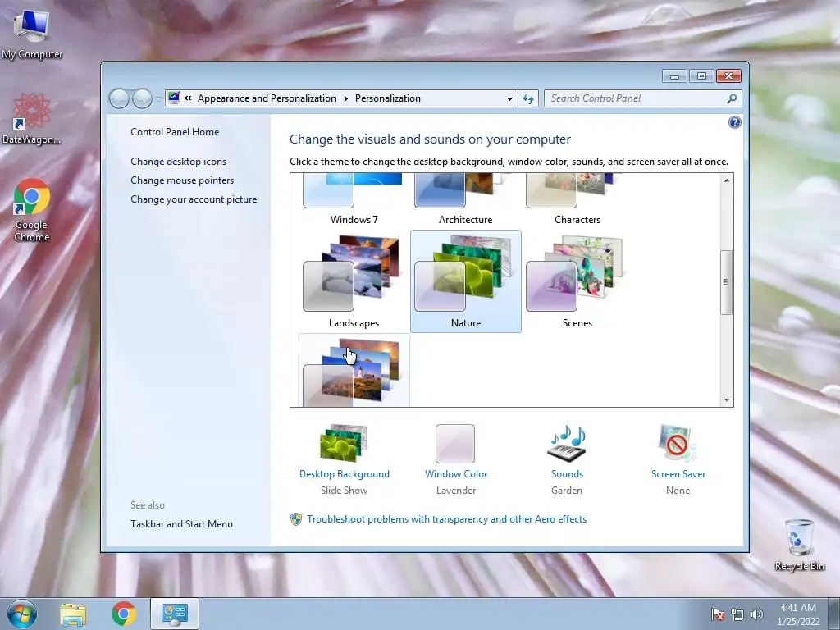This screenshot has height=630, width=840.
Task: Click the Screen Saver text link
Action: coord(678,474)
